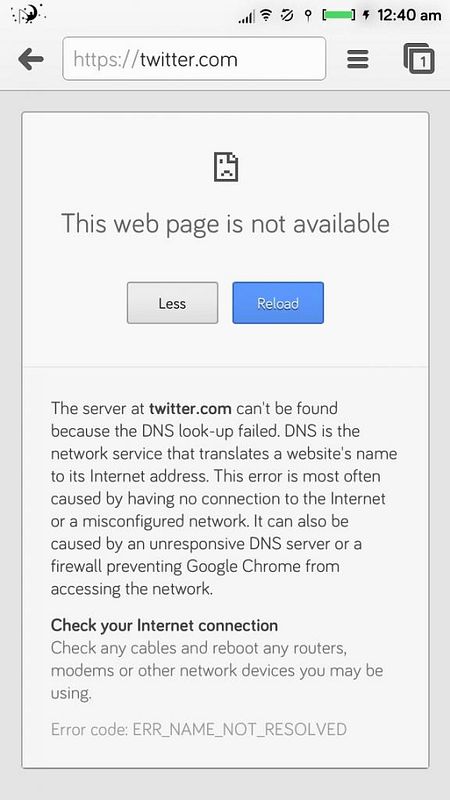Focus the twitter.com address bar

point(194,59)
